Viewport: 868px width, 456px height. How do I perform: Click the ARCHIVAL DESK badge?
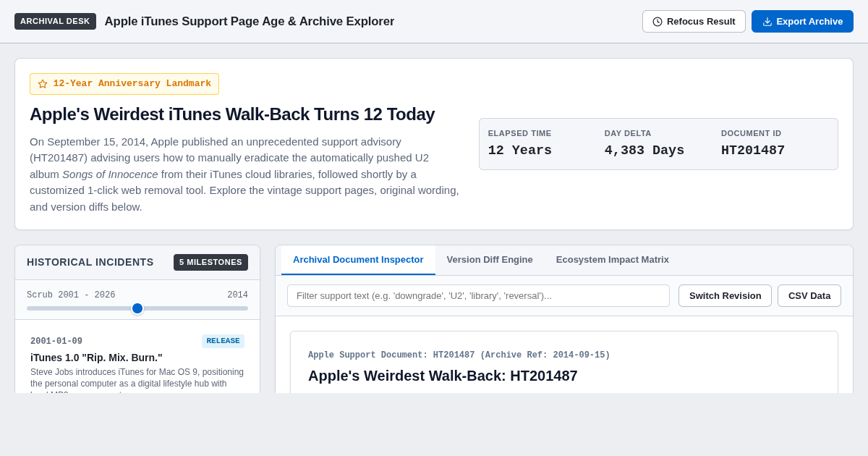coord(55,21)
